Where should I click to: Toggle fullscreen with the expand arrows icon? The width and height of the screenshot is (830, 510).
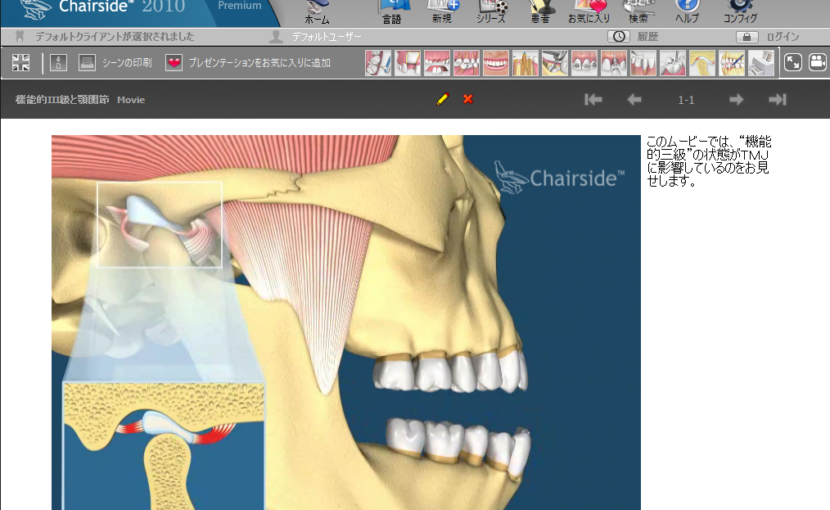[792, 62]
